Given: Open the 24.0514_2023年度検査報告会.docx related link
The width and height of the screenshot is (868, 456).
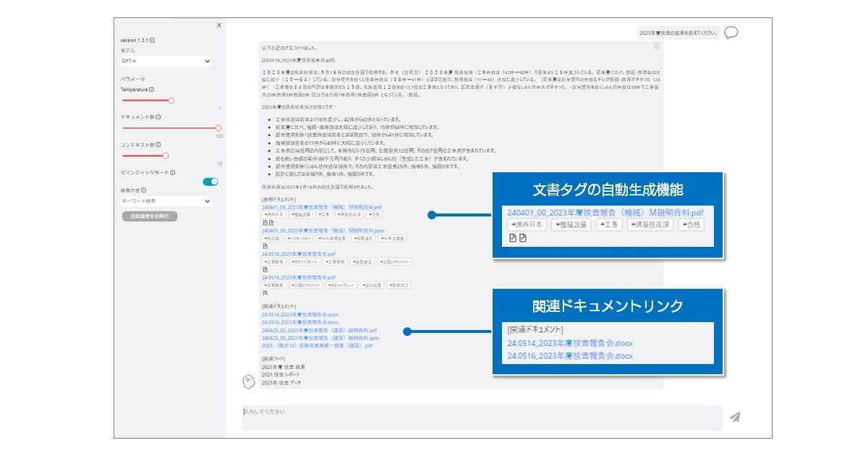Looking at the screenshot, I should [x=299, y=315].
